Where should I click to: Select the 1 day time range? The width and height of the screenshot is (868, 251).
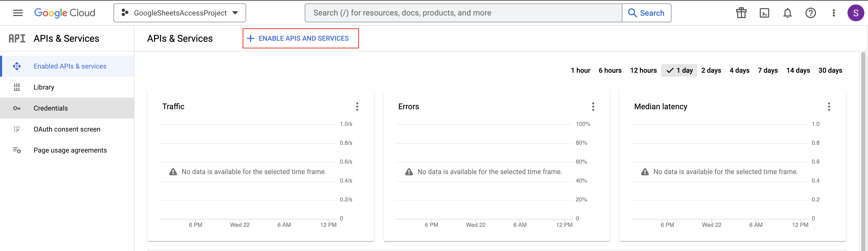click(679, 70)
